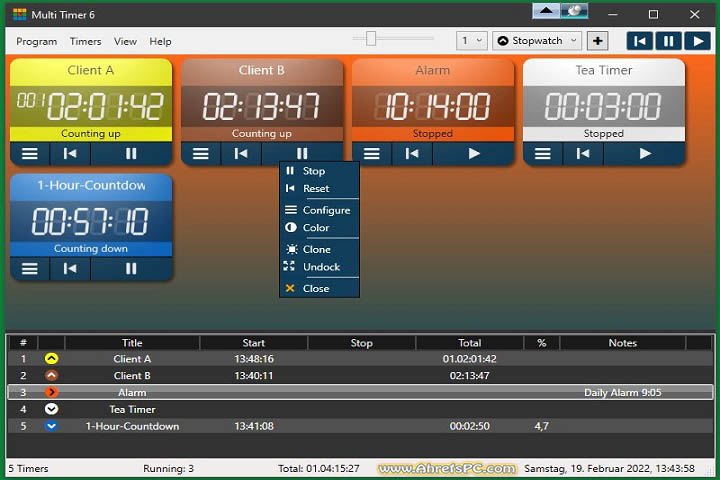Reset all timers from the toolbar

click(640, 41)
